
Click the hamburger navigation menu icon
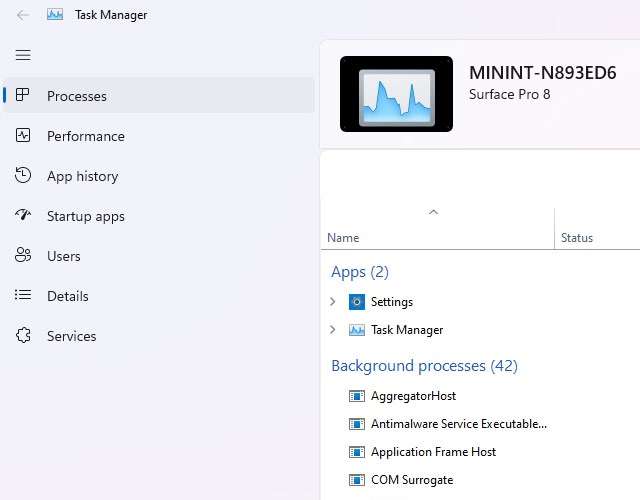(23, 55)
